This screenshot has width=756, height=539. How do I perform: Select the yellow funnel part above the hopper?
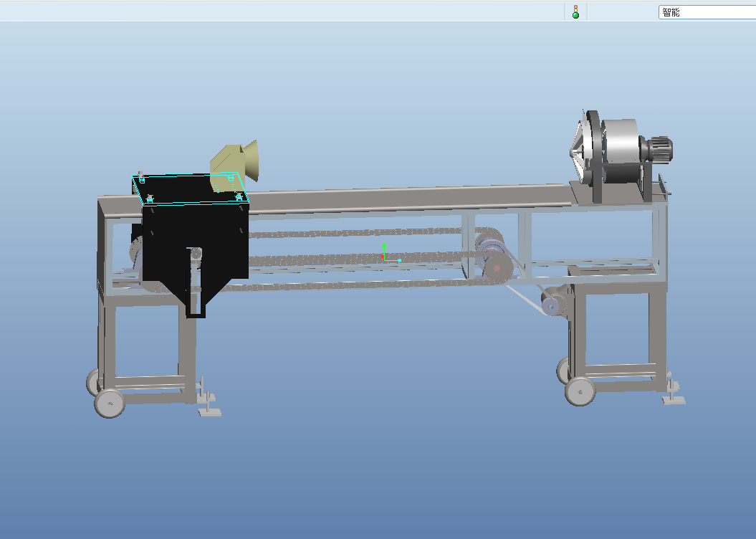click(x=234, y=166)
